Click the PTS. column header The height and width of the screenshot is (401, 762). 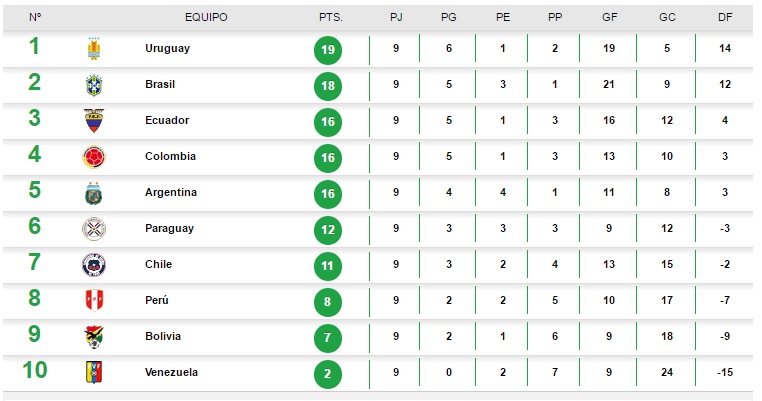[x=330, y=17]
